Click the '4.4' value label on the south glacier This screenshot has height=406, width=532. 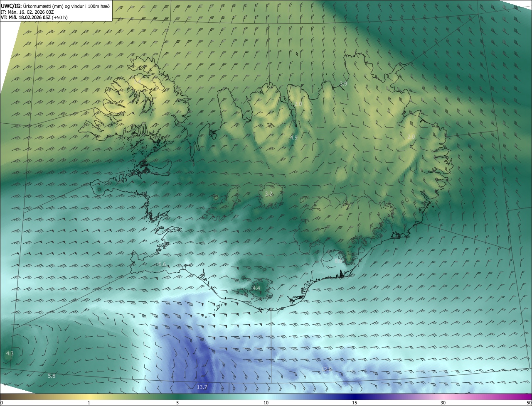(x=256, y=288)
